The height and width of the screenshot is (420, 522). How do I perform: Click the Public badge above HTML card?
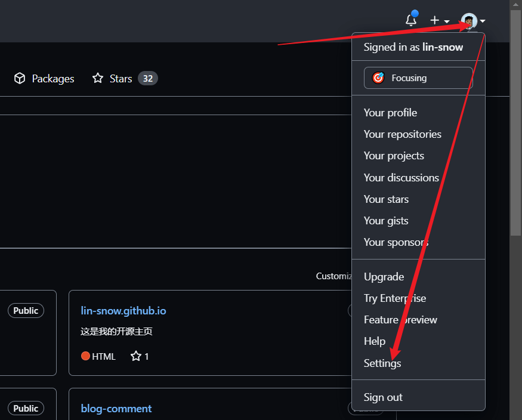(26, 310)
